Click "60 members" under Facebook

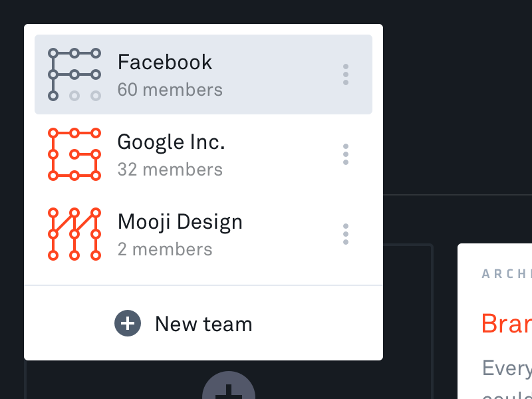pyautogui.click(x=170, y=90)
